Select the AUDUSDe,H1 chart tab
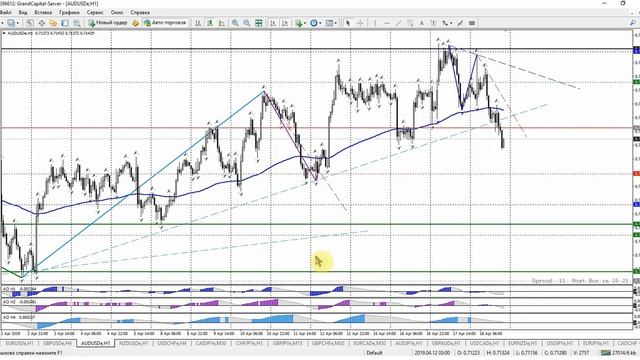 [x=95, y=343]
